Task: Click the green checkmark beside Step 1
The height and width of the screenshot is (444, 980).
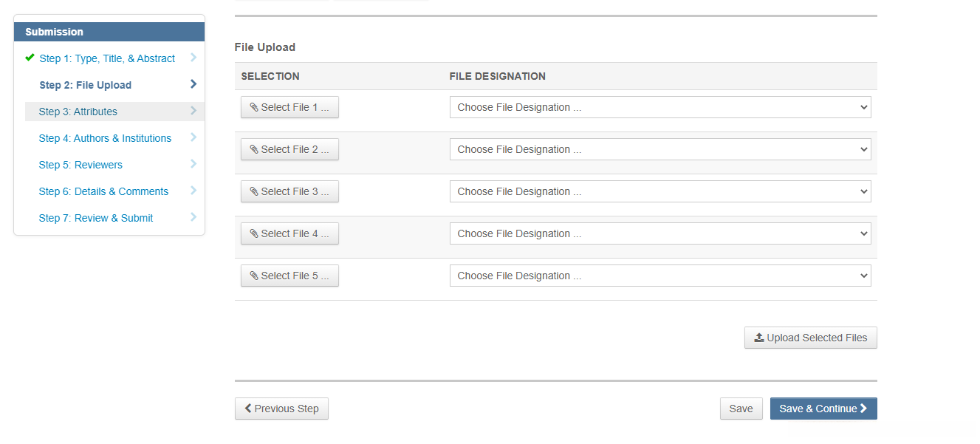Action: coord(30,58)
